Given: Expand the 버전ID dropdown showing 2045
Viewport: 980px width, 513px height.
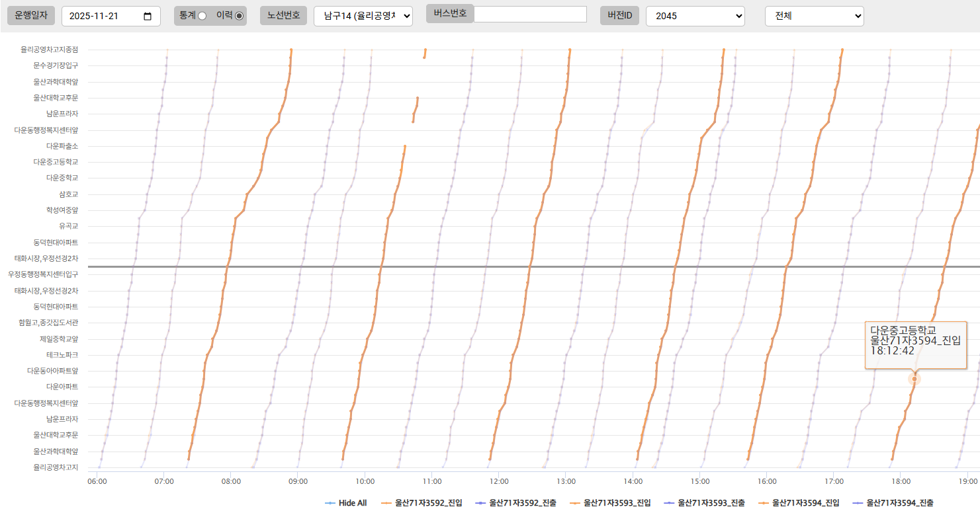Looking at the screenshot, I should [695, 17].
